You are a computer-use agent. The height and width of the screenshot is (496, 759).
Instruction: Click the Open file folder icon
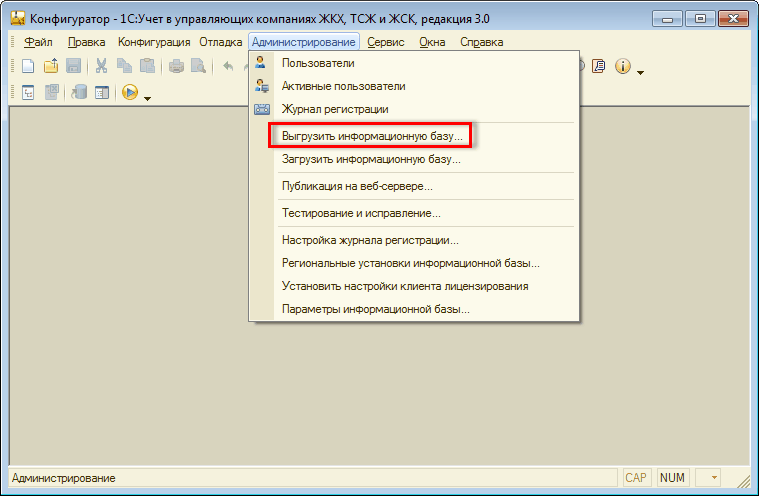(x=51, y=65)
